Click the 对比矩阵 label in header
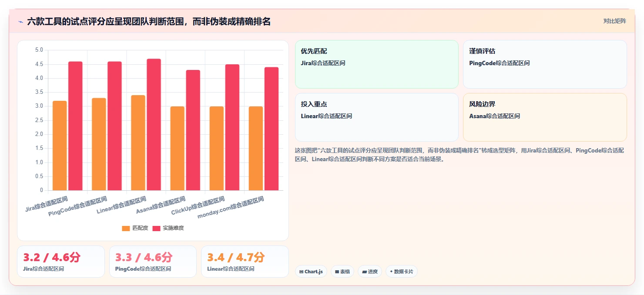Viewport: 644px width, 295px height. (614, 21)
